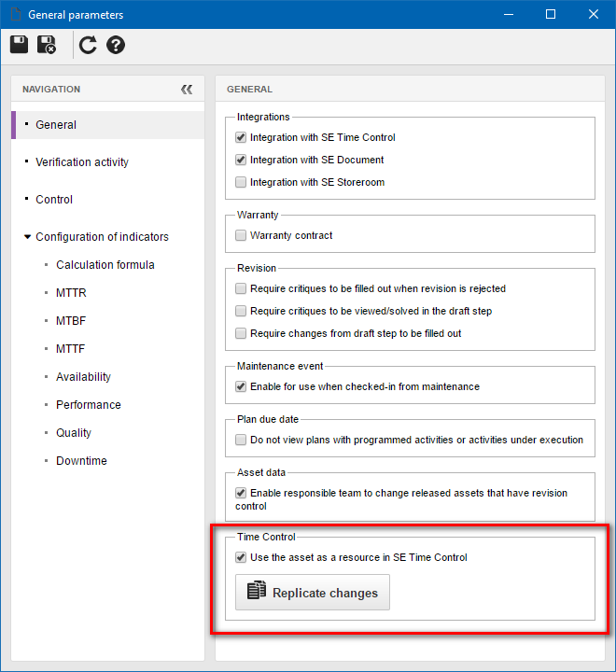Click the document icon in title bar
This screenshot has height=672, width=616.
(x=16, y=14)
